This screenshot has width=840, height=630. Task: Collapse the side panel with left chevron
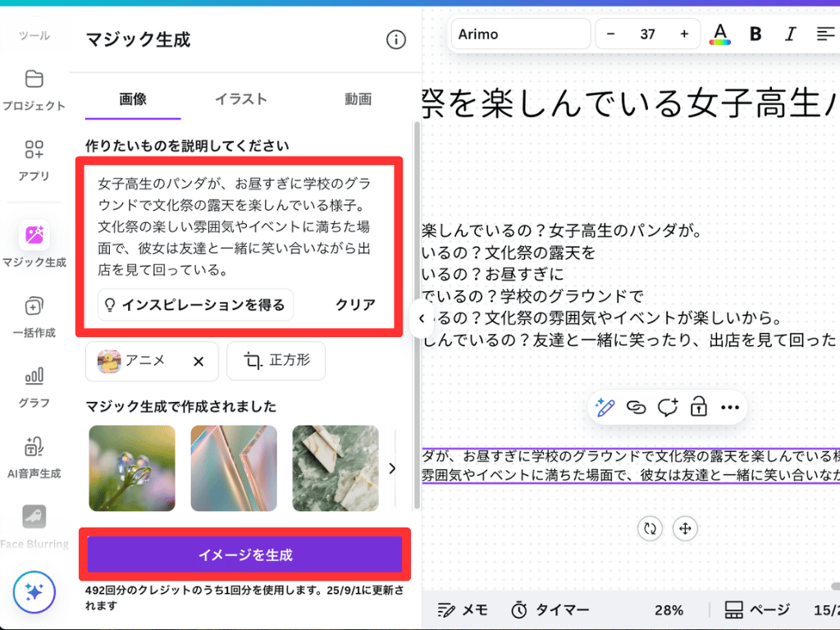[422, 319]
